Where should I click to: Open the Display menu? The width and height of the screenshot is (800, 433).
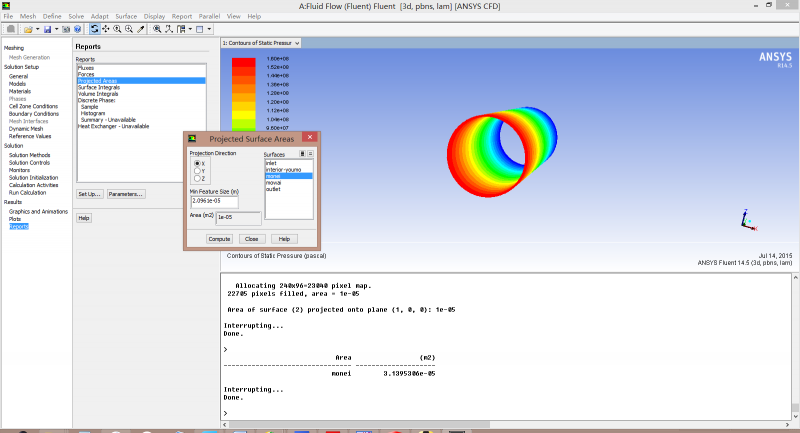154,16
